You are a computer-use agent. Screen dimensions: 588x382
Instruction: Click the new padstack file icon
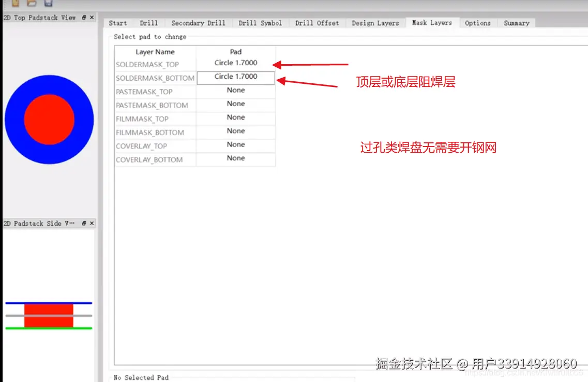(16, 3)
